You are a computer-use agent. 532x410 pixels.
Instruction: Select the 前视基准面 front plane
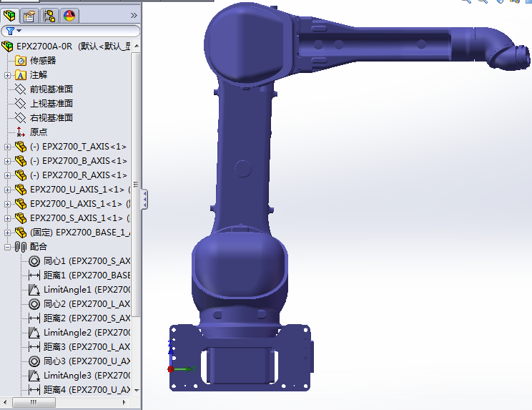pos(44,89)
